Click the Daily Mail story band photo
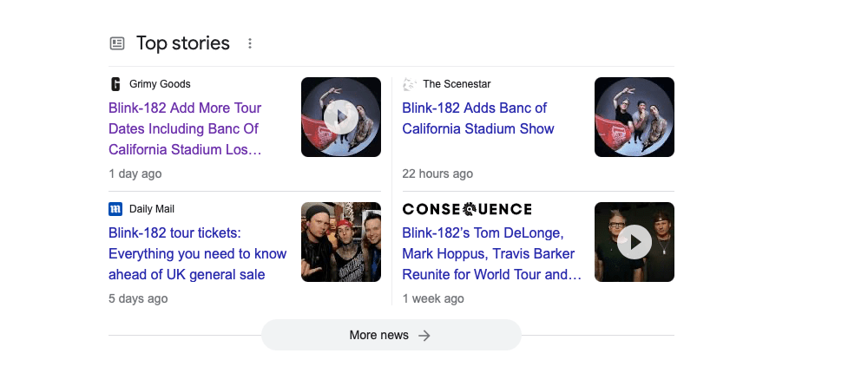The image size is (868, 373). [341, 242]
